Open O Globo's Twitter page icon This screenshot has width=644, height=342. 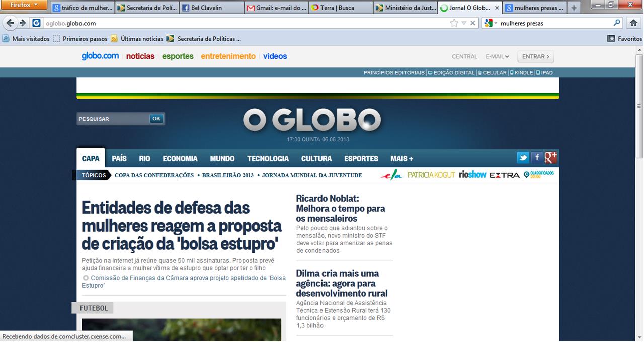523,158
